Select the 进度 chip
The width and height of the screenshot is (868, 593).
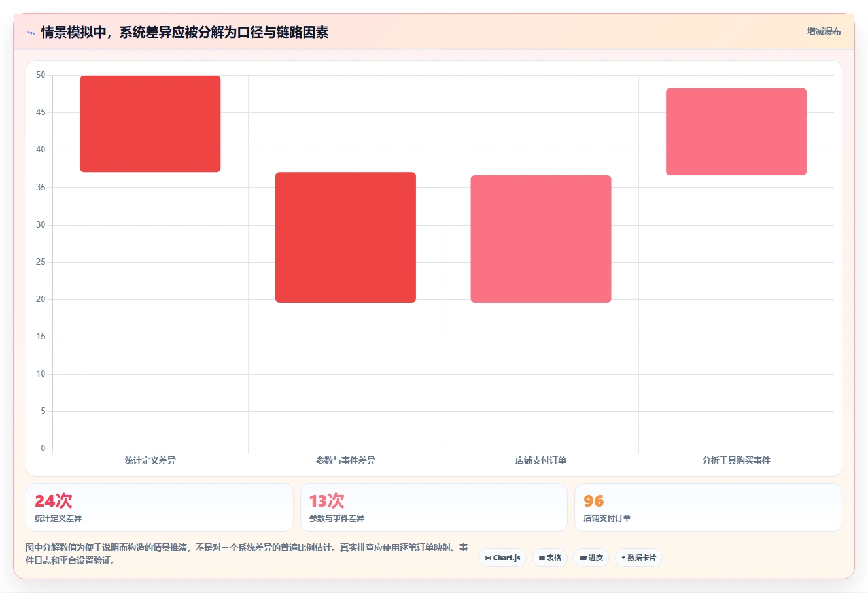[591, 558]
